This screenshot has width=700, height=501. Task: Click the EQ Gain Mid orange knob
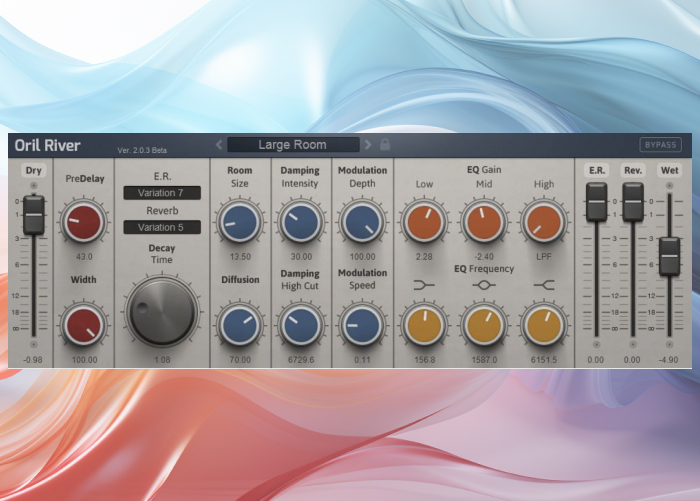484,222
